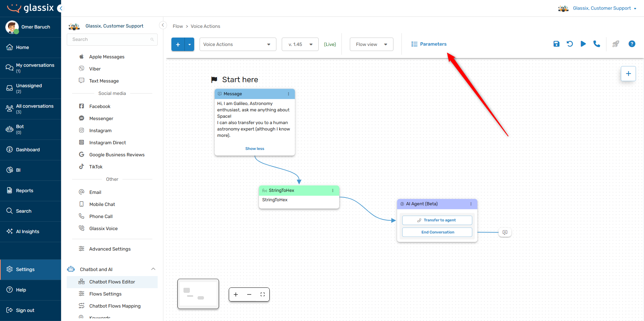The width and height of the screenshot is (644, 321).
Task: Open the Parameters panel
Action: [x=429, y=44]
